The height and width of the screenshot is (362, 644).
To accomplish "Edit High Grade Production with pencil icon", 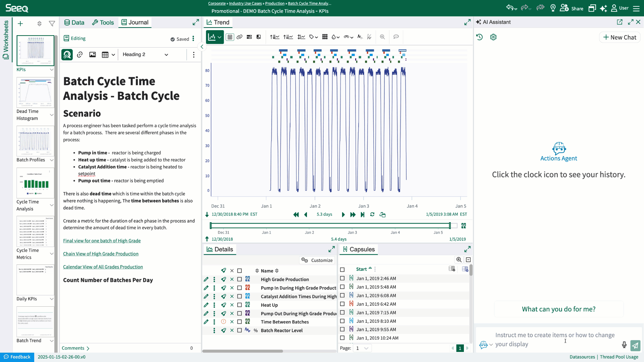I will coord(206,279).
